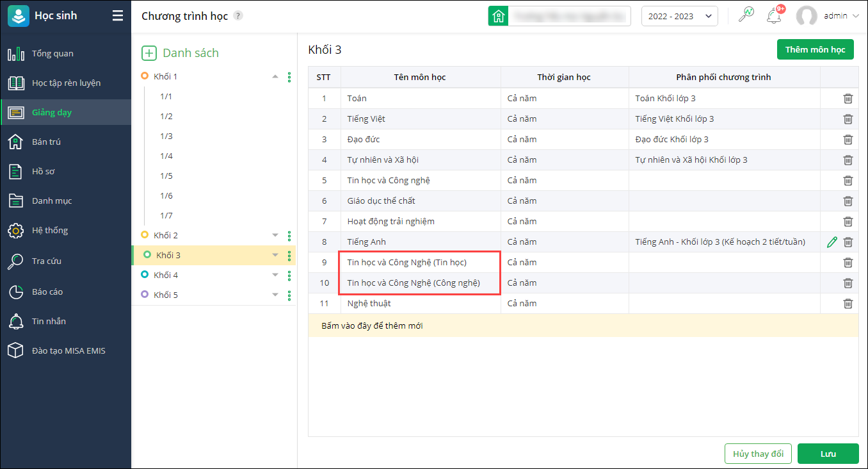This screenshot has height=469, width=868.
Task: Open Tra cứu menu
Action: [65, 261]
